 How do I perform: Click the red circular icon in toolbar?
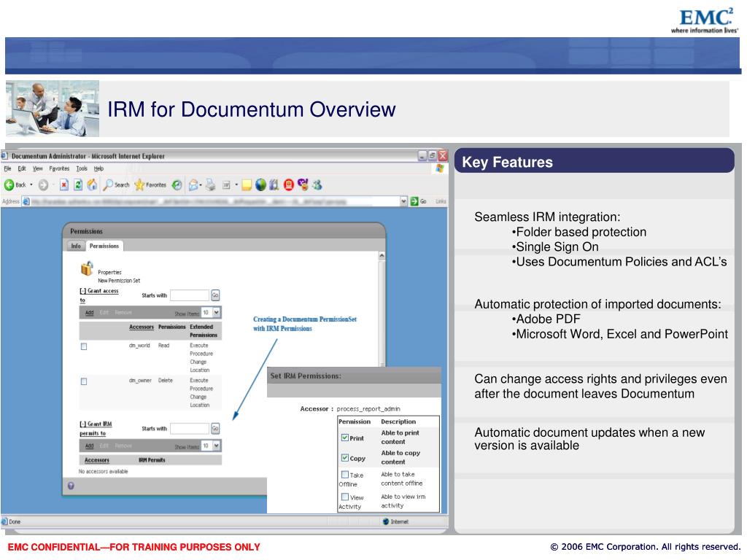point(288,184)
